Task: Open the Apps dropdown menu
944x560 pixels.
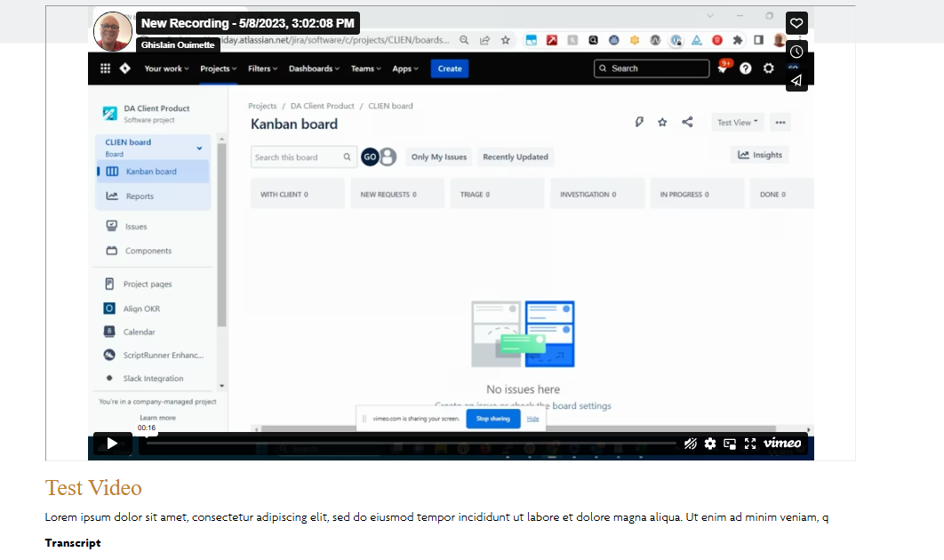Action: 404,68
